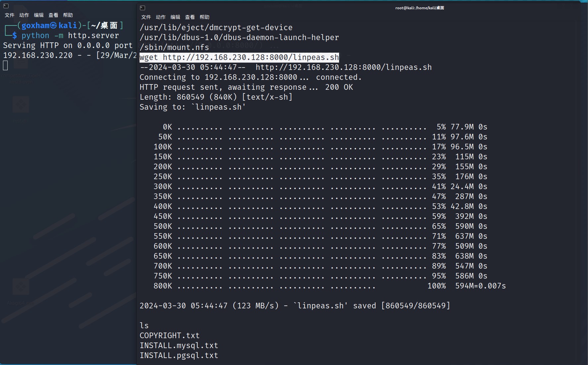Click 'Length: 860549 (840K)' line

(216, 97)
